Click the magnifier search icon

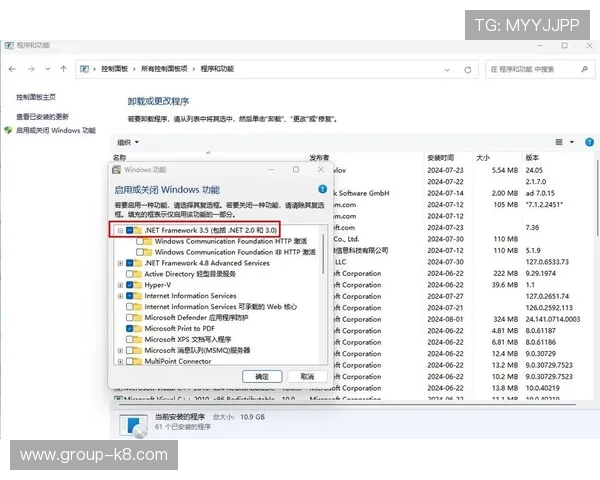584,69
